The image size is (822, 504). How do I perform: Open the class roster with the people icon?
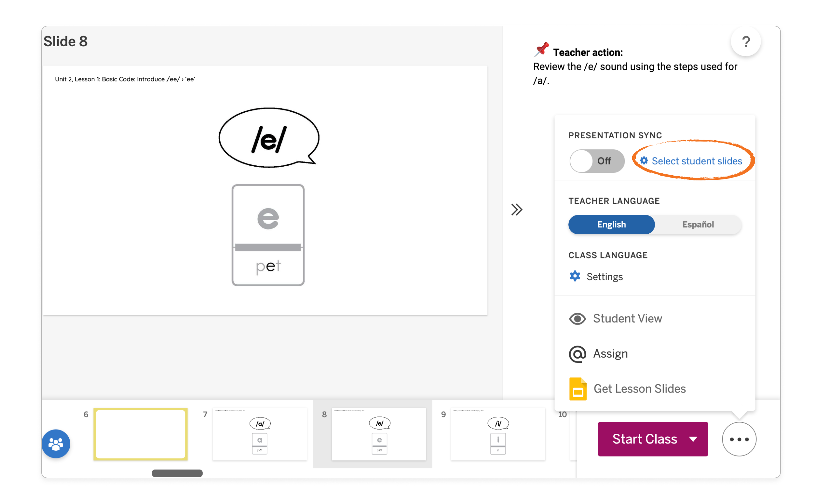pos(56,444)
